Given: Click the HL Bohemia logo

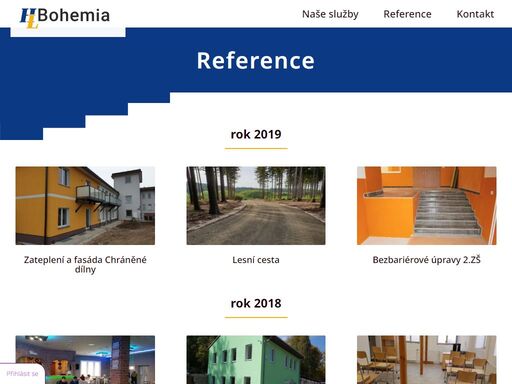Looking at the screenshot, I should pos(65,17).
